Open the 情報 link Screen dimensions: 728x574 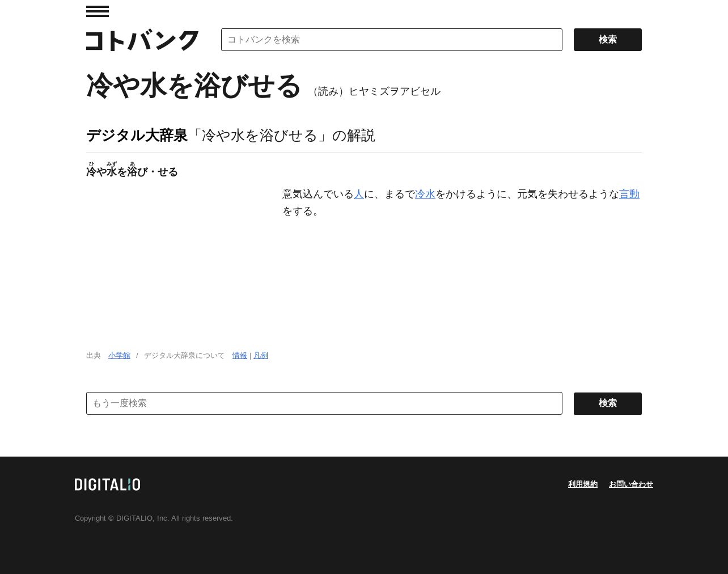tap(240, 355)
